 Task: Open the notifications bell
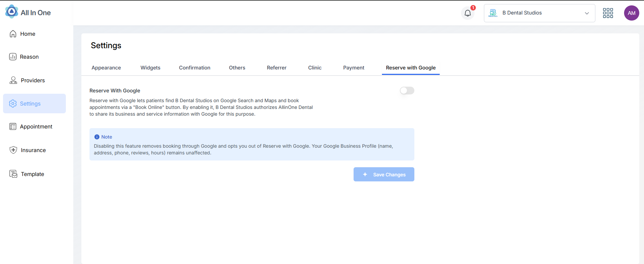pyautogui.click(x=468, y=13)
